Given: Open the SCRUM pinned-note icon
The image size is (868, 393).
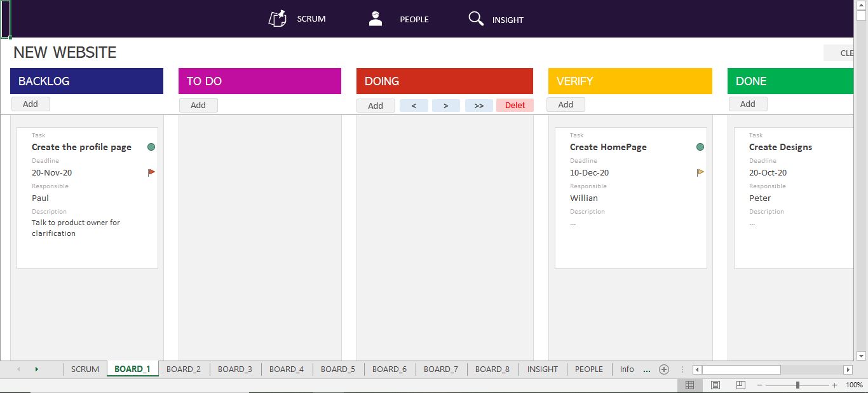Looking at the screenshot, I should point(278,18).
